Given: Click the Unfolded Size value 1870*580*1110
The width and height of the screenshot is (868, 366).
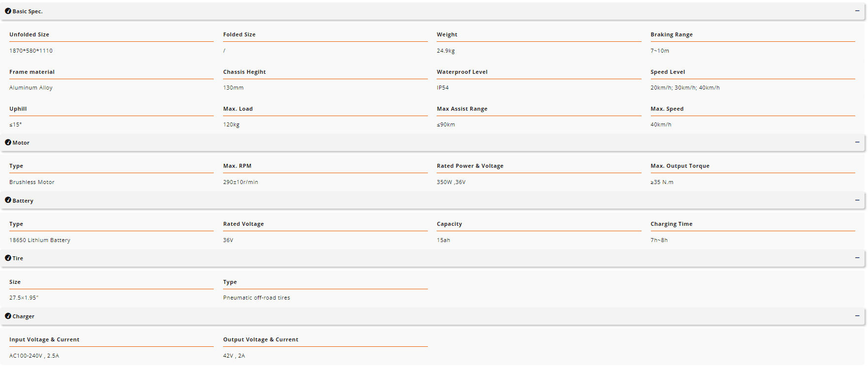Looking at the screenshot, I should 31,51.
